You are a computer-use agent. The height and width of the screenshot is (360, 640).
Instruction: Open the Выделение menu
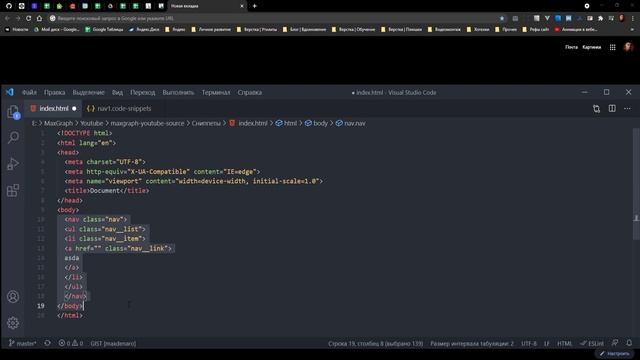88,93
